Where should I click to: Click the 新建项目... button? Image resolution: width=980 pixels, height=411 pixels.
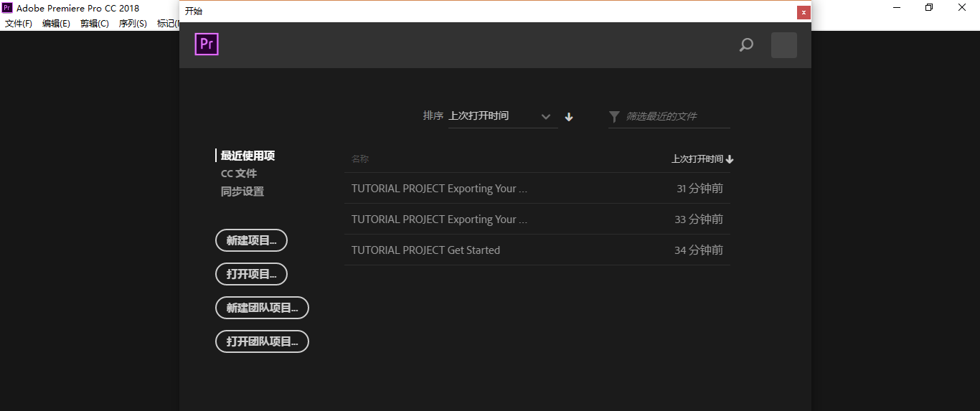[251, 240]
